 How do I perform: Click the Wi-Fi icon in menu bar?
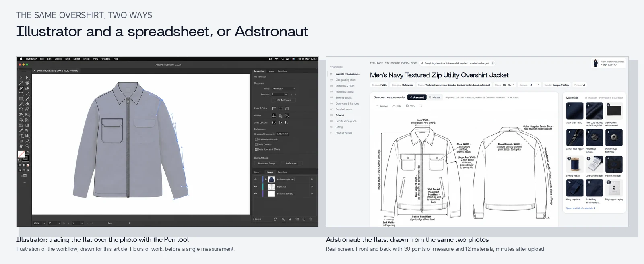pos(277,59)
